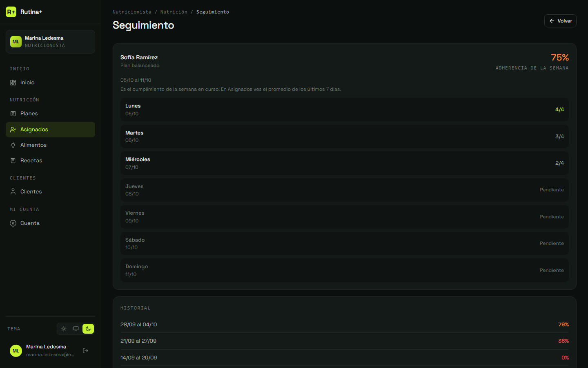
Task: Click the Alimentos icon in sidebar
Action: 13,145
